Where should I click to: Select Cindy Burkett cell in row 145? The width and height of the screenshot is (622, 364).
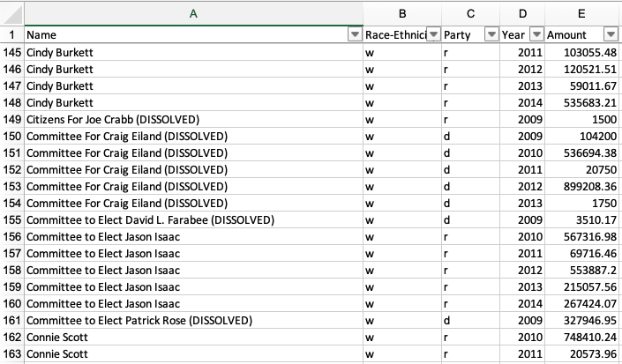tap(193, 52)
